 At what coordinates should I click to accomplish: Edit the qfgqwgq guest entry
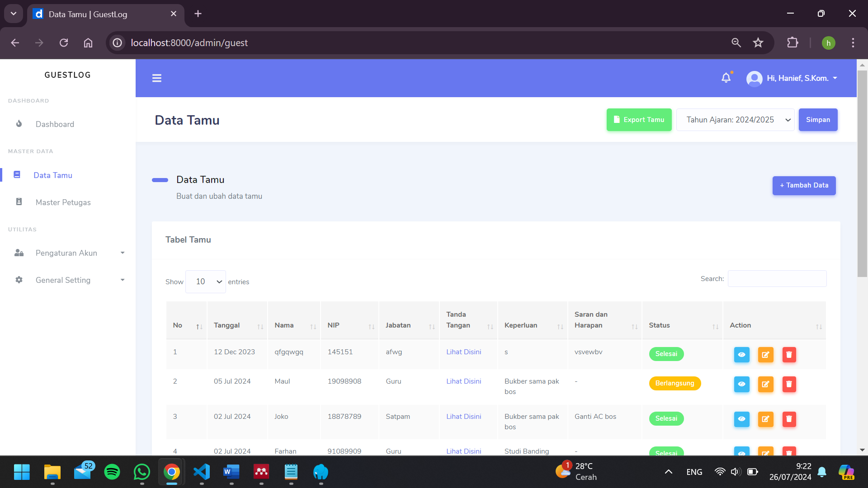[765, 355]
